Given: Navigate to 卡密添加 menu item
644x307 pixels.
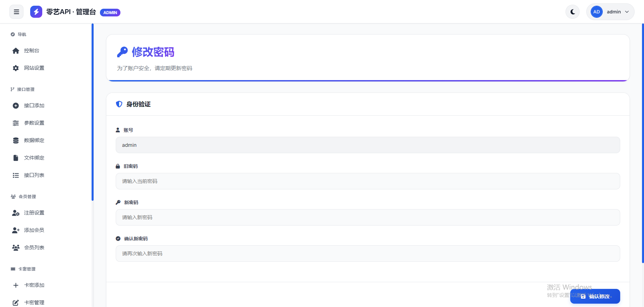Looking at the screenshot, I should 34,285.
